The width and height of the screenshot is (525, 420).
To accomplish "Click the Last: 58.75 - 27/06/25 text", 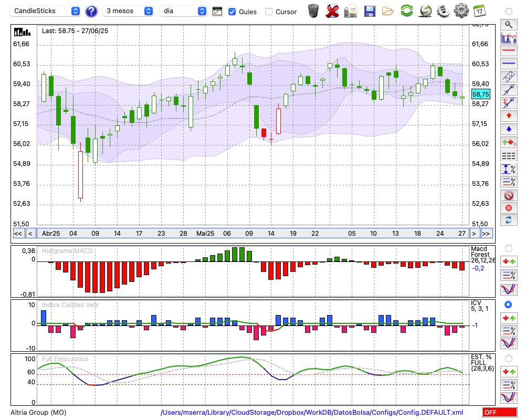I will [x=75, y=31].
